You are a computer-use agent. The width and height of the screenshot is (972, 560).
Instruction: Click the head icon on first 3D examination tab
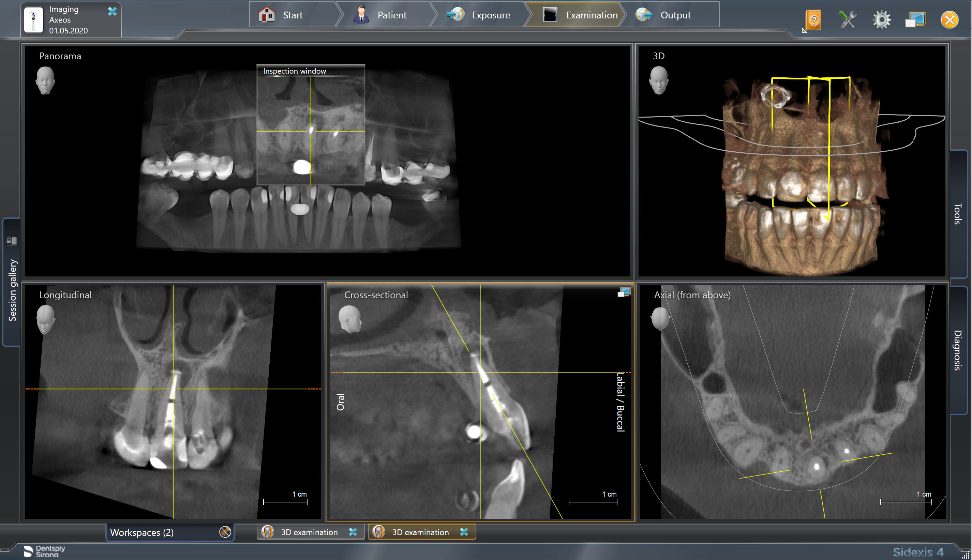(x=267, y=532)
